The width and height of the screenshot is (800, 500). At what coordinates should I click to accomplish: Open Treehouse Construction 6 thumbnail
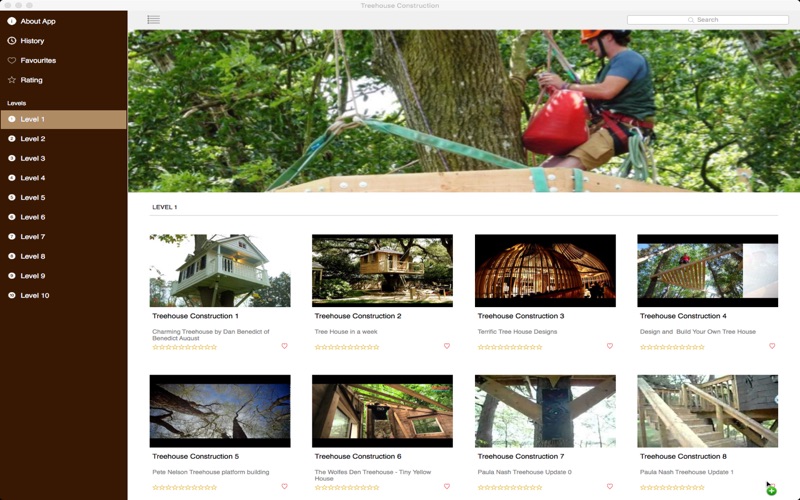(x=382, y=411)
